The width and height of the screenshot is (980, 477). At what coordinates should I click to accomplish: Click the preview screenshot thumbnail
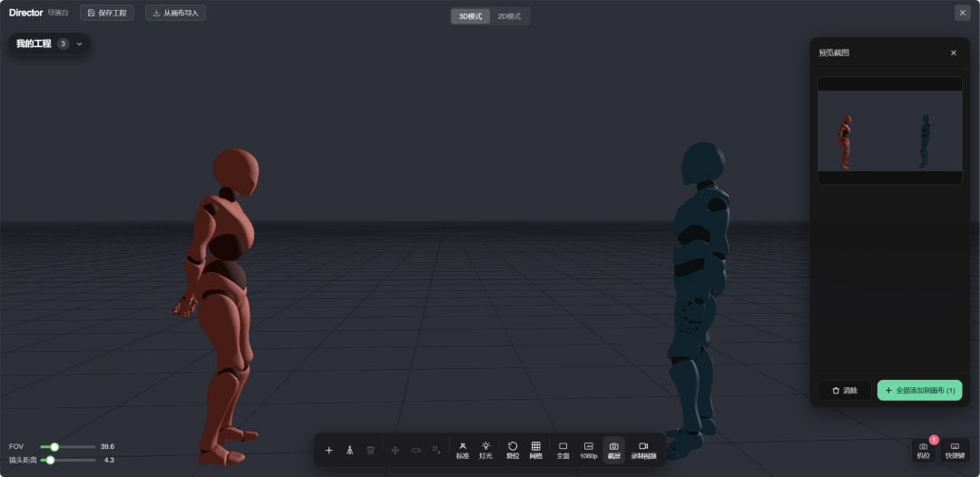(x=889, y=131)
